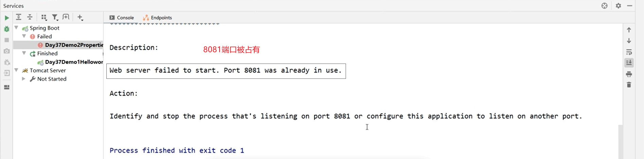This screenshot has width=644, height=159.
Task: Toggle Soft-Wrap in the console
Action: (629, 52)
